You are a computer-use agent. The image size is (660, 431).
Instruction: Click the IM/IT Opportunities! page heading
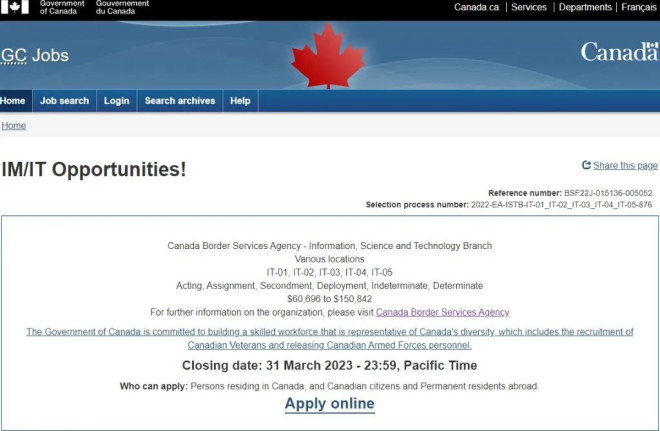[94, 169]
